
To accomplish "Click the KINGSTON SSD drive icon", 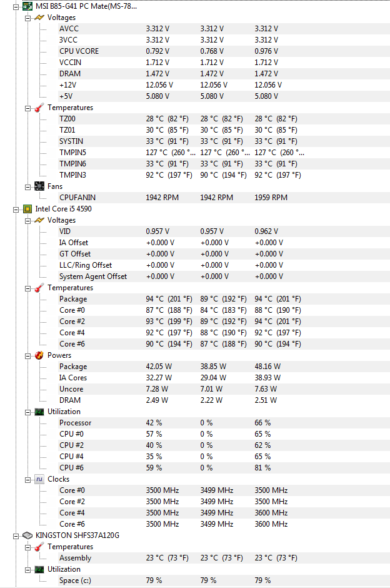I will (27, 535).
